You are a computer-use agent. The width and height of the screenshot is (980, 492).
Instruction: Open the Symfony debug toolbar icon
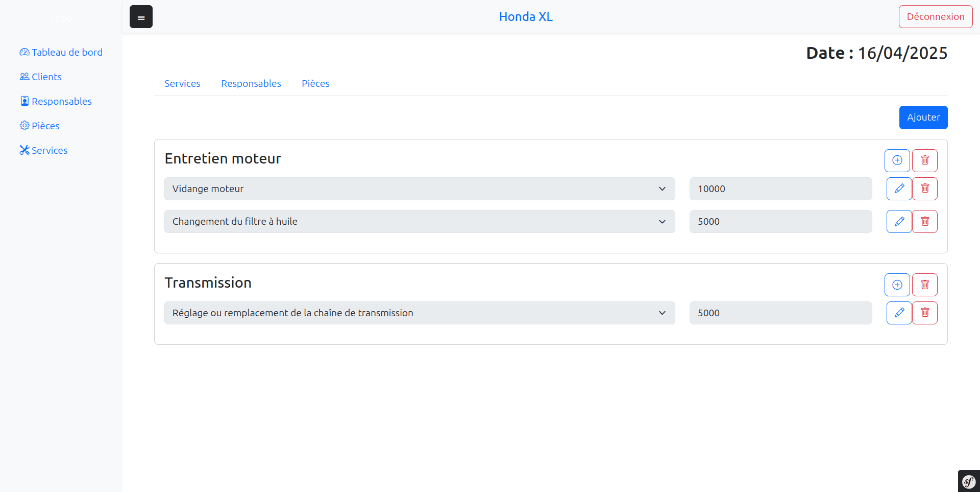coord(969,481)
